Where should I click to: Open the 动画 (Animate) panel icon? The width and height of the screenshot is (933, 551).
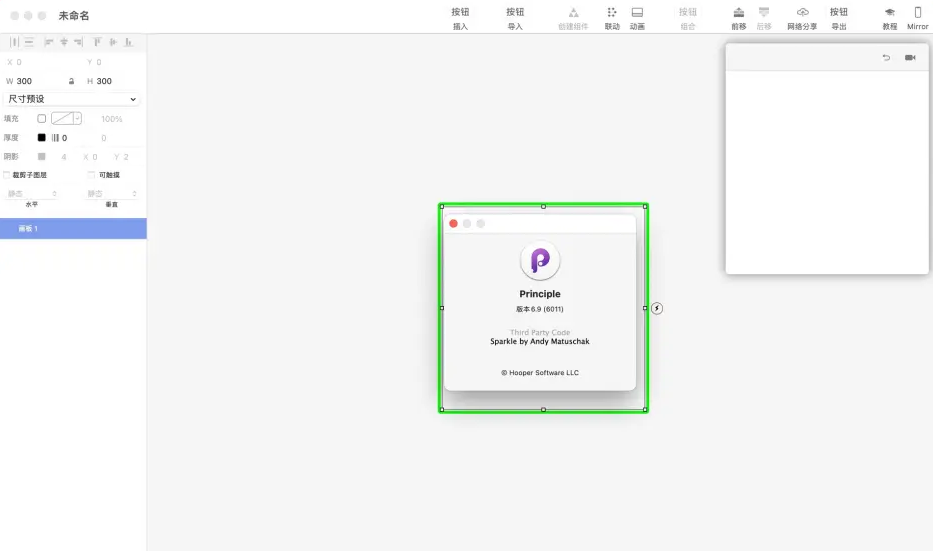637,13
